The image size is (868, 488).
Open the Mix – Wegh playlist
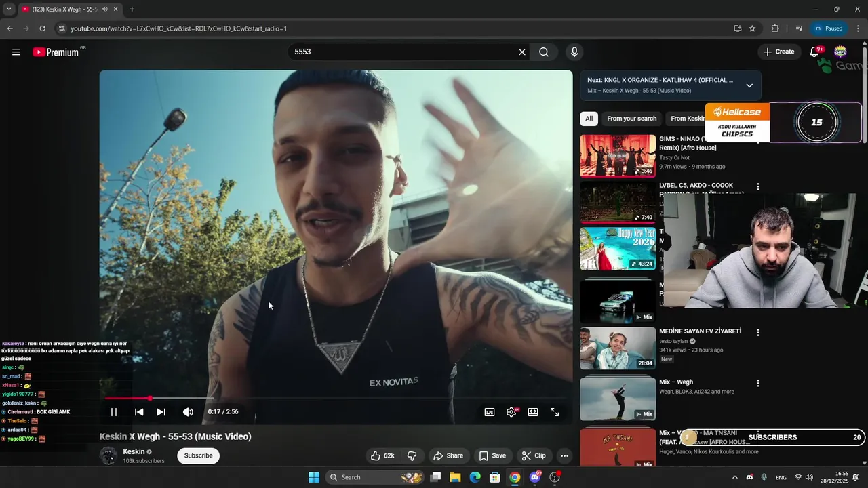pyautogui.click(x=618, y=399)
